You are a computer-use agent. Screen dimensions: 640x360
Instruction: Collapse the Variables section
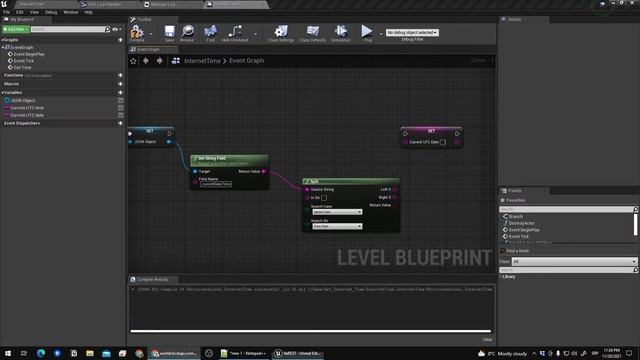2,93
